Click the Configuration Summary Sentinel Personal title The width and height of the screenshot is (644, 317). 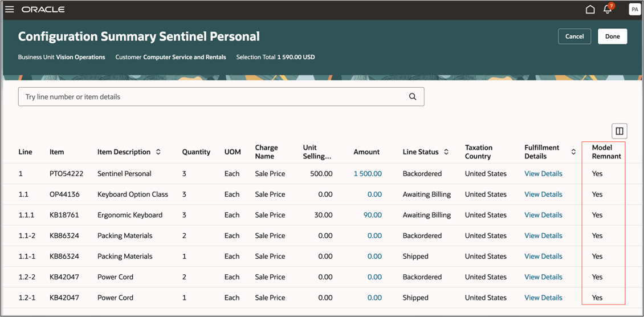click(139, 36)
